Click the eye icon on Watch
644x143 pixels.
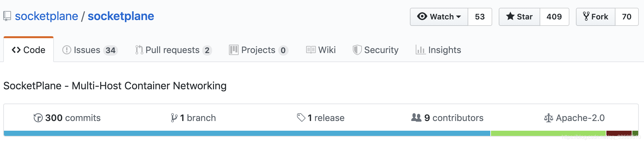(x=422, y=16)
